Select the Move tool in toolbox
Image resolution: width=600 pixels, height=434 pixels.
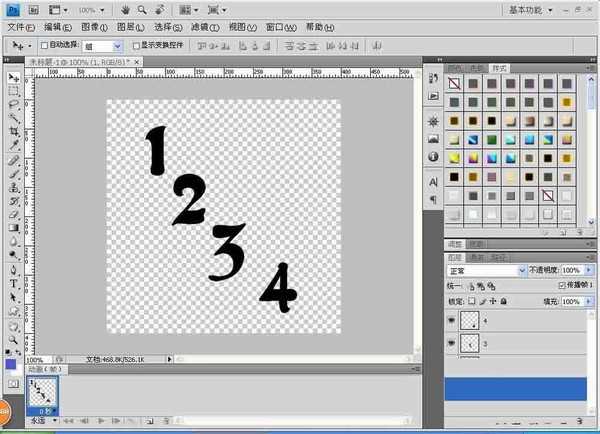(x=14, y=77)
